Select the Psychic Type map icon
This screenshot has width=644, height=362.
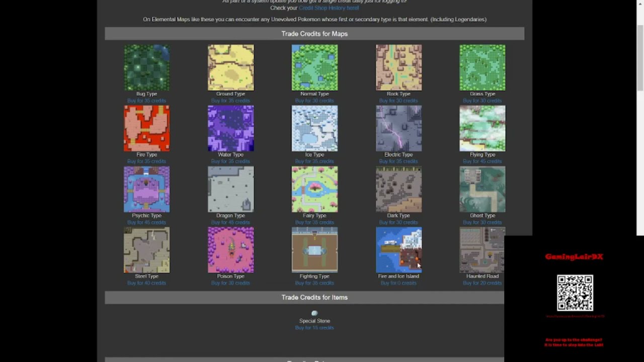coord(146,189)
